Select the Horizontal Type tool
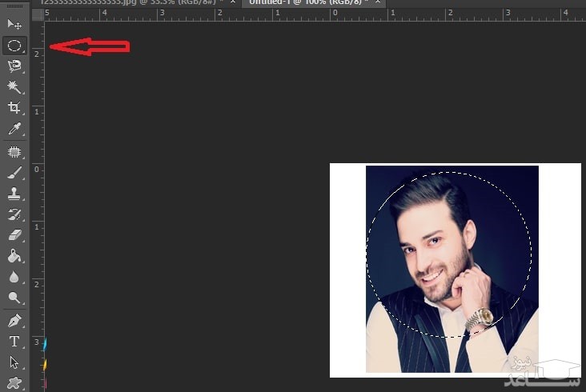This screenshot has width=586, height=392. coord(14,342)
